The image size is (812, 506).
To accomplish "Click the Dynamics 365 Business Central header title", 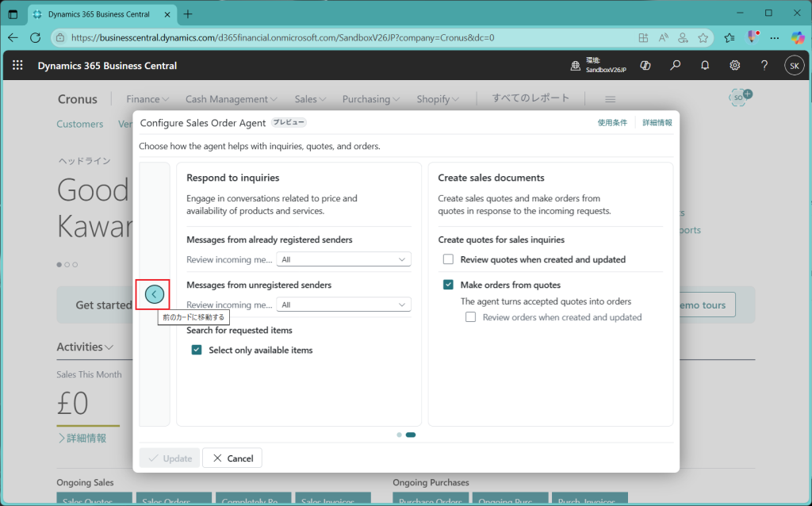I will coord(107,66).
